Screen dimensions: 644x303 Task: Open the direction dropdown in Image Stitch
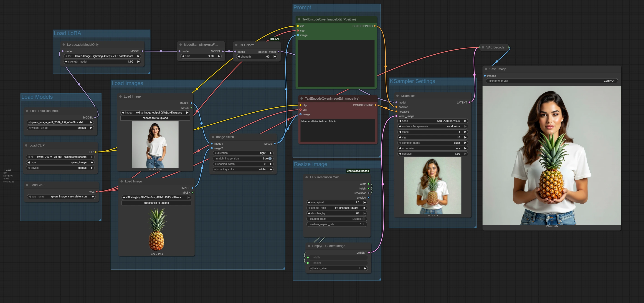coord(243,153)
